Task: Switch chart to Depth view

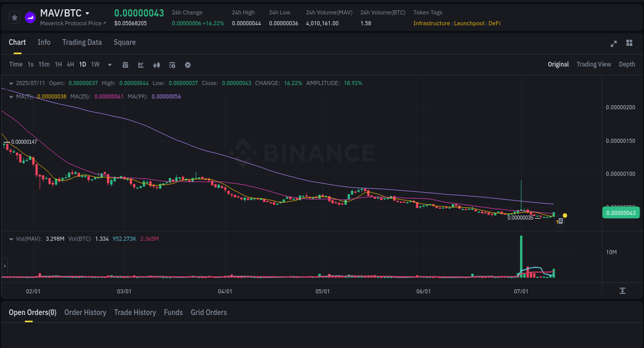Action: [x=626, y=64]
